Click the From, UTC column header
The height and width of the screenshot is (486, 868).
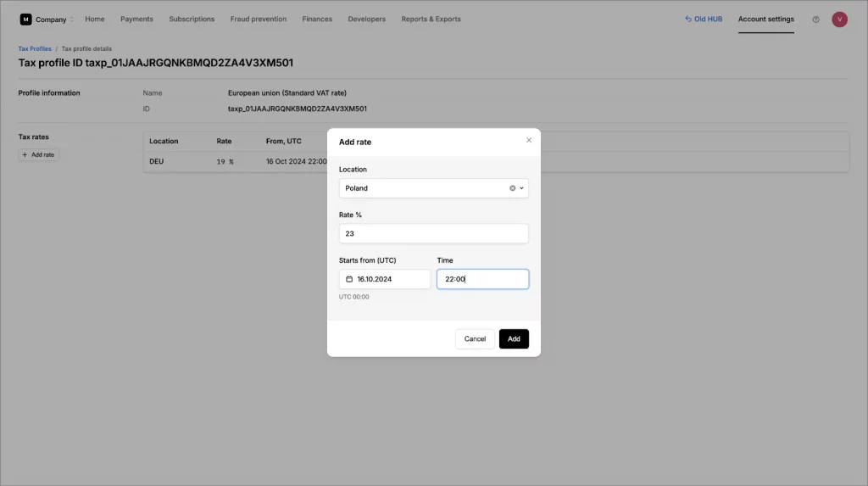(283, 142)
